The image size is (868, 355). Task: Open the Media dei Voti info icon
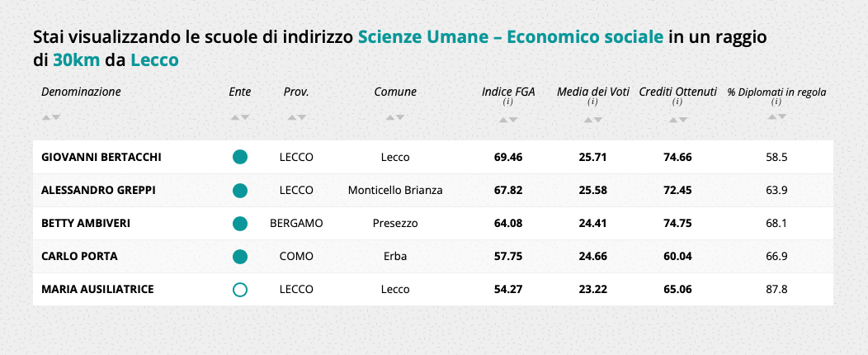click(x=592, y=102)
